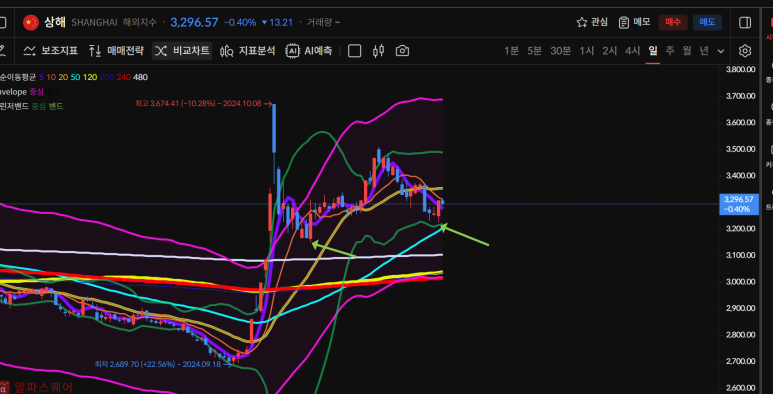Click the -0.40% change percentage in header
This screenshot has height=394, width=773.
(x=240, y=22)
